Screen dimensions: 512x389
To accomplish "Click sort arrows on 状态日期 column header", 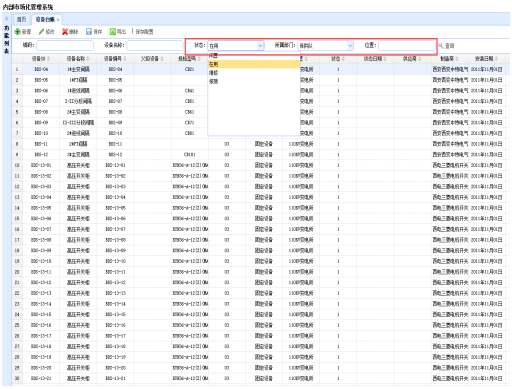I will [x=385, y=59].
